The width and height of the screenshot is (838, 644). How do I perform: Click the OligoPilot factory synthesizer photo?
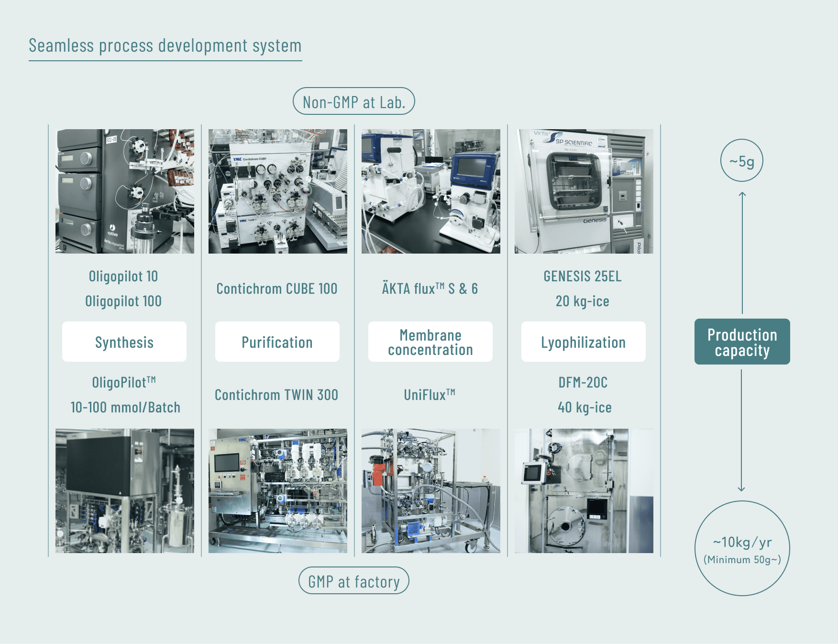125,491
